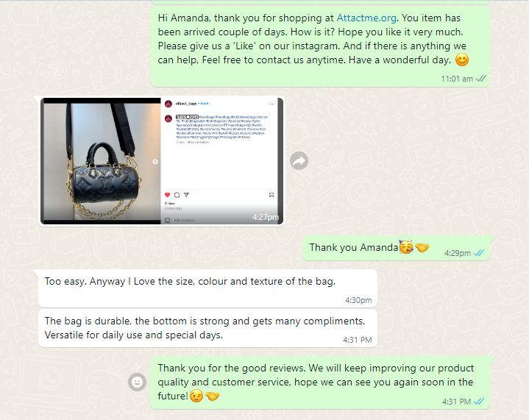
Task: Open the Attactme.org link
Action: 366,18
